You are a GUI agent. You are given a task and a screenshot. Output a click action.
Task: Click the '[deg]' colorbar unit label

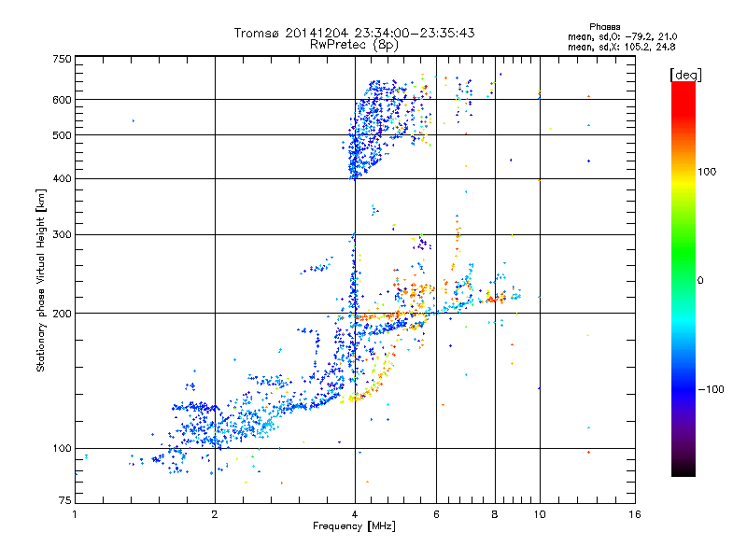[685, 75]
